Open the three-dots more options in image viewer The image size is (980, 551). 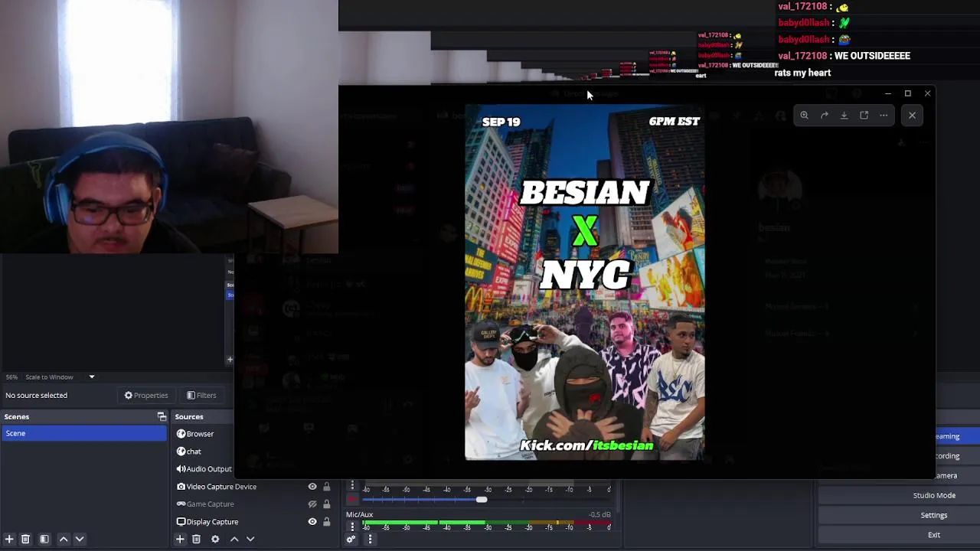884,116
